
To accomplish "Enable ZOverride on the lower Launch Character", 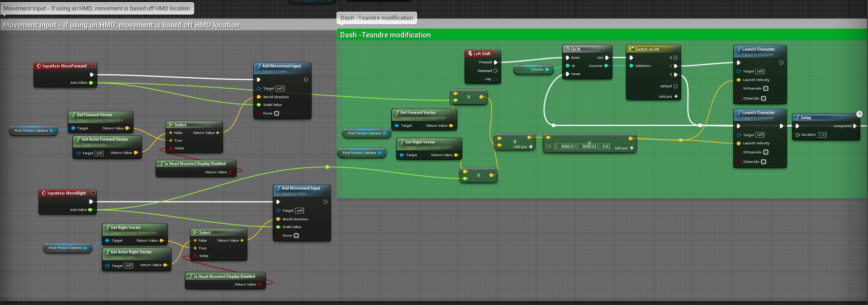I will click(x=764, y=162).
